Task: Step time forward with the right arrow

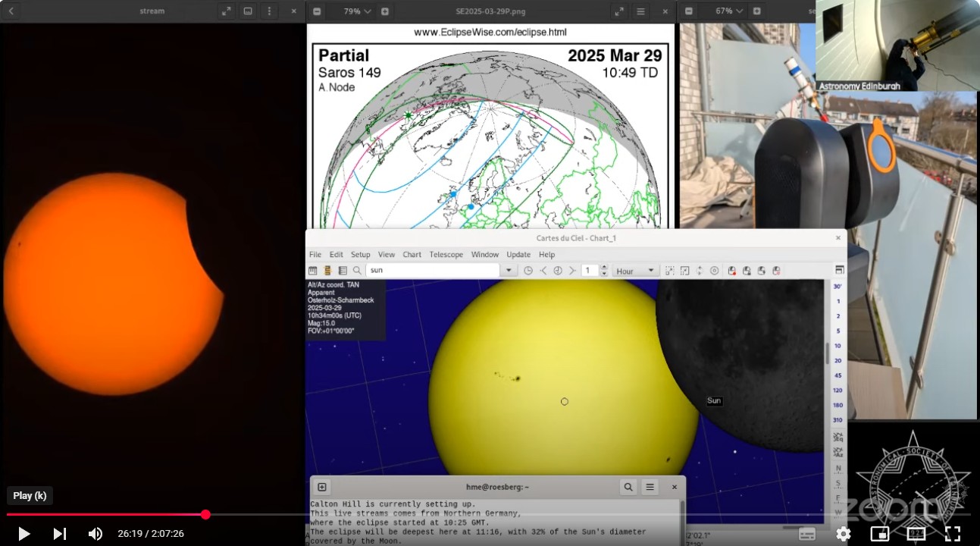Action: (x=572, y=271)
